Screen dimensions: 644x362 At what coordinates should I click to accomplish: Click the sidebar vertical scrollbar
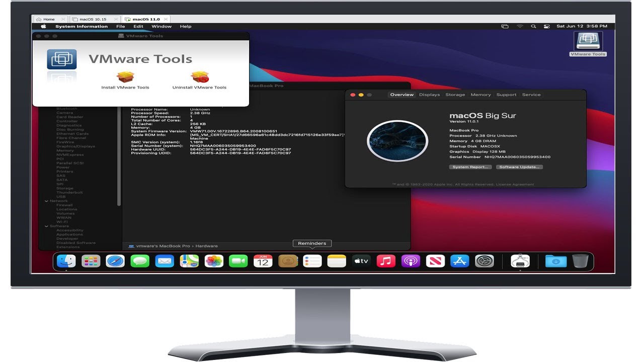(119, 156)
